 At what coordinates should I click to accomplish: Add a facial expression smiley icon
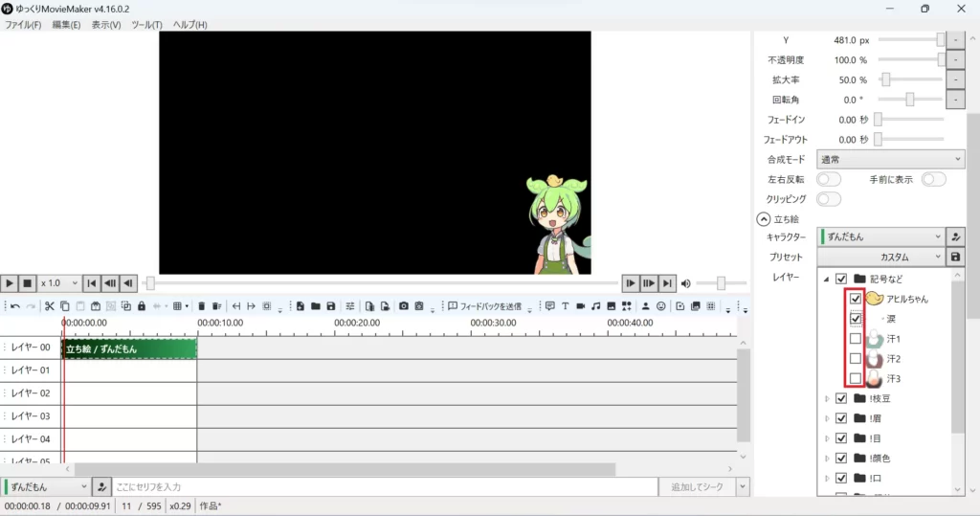[660, 306]
